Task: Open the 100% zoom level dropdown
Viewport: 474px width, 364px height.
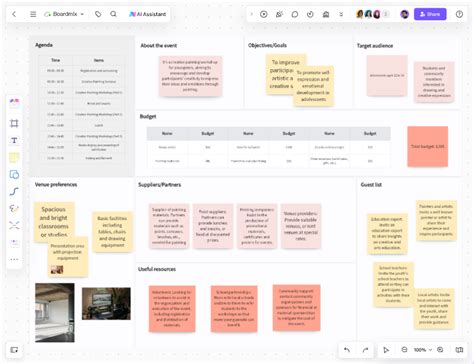Action: [x=423, y=350]
